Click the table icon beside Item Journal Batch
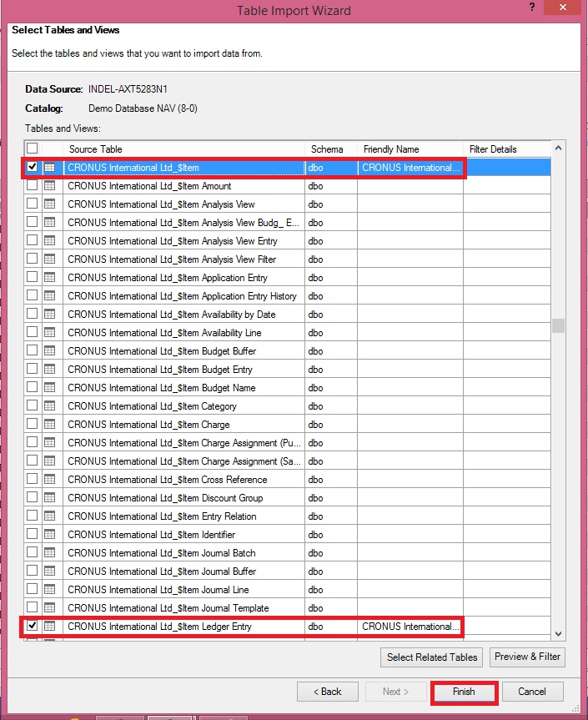Viewport: 588px width, 720px height. [x=49, y=553]
